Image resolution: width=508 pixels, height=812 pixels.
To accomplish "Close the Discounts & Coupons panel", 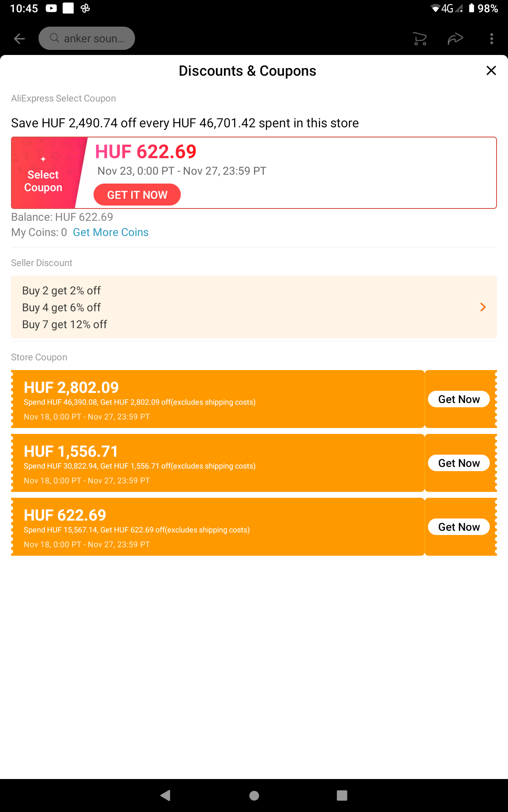I will point(491,71).
